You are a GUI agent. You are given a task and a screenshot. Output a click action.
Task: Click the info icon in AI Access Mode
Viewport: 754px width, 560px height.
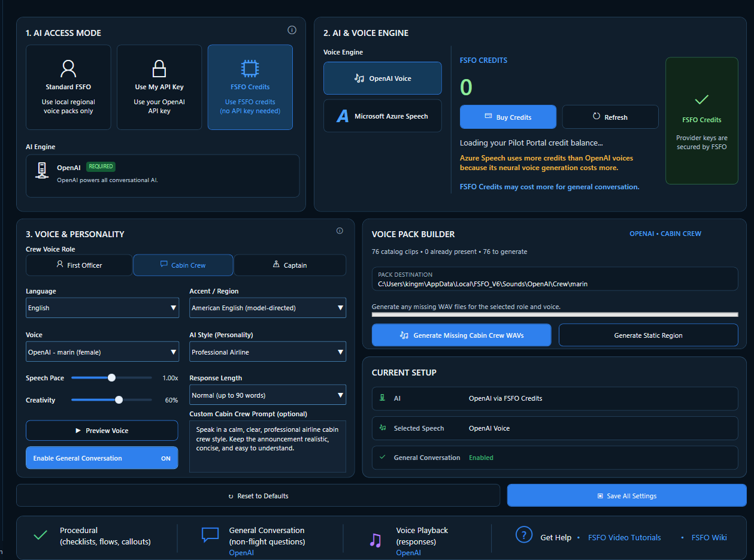[x=292, y=30]
